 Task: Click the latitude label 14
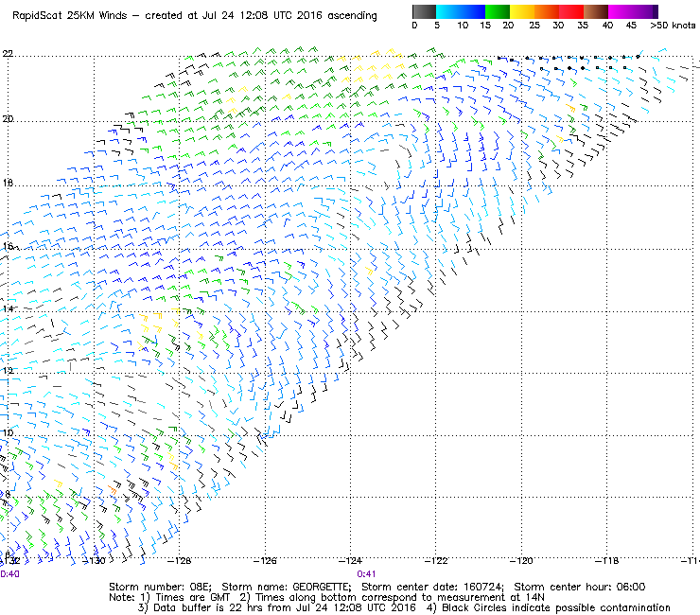8,308
